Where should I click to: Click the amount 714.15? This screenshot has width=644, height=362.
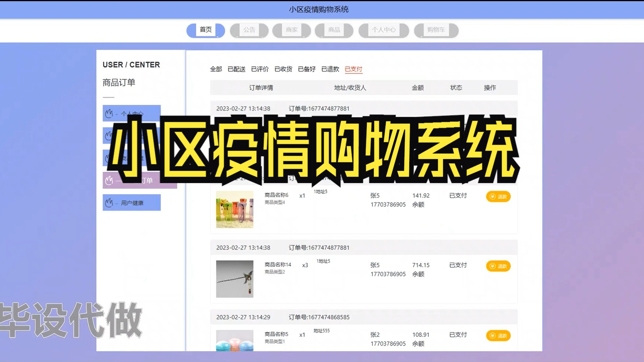421,265
